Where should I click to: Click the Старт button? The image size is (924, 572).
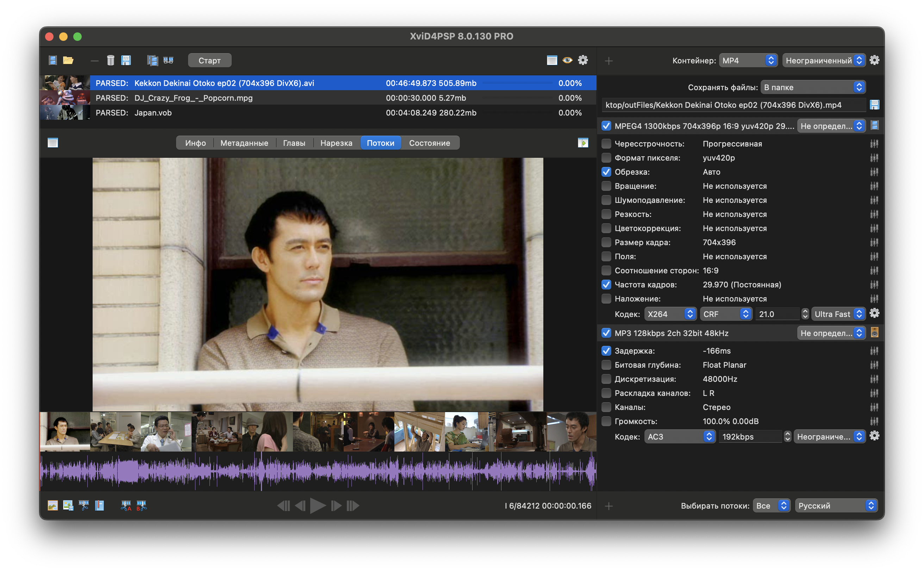210,61
